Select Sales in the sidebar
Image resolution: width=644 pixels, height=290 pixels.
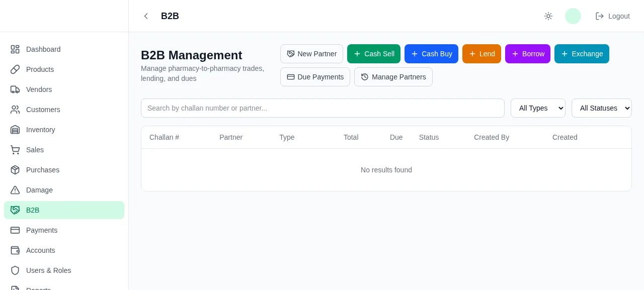[x=64, y=150]
